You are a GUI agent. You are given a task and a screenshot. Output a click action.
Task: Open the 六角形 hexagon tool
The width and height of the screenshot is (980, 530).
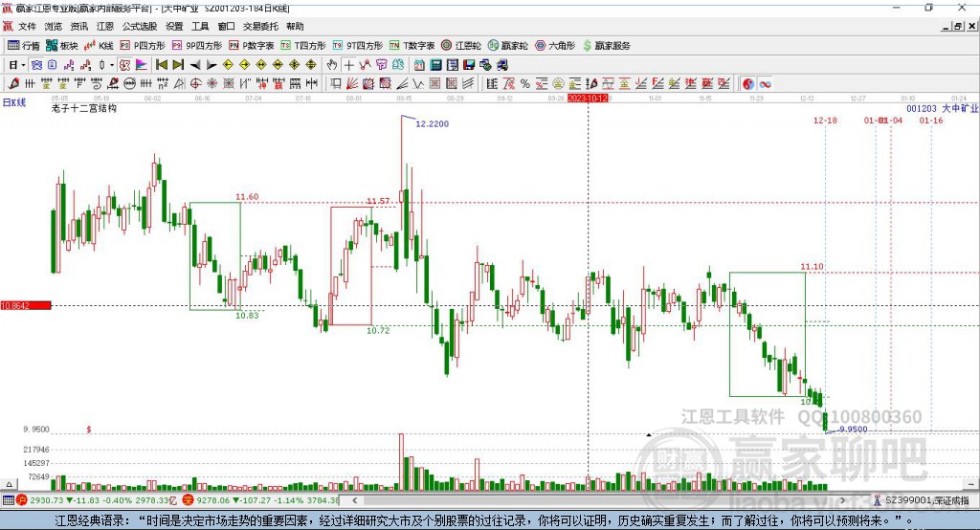(555, 46)
